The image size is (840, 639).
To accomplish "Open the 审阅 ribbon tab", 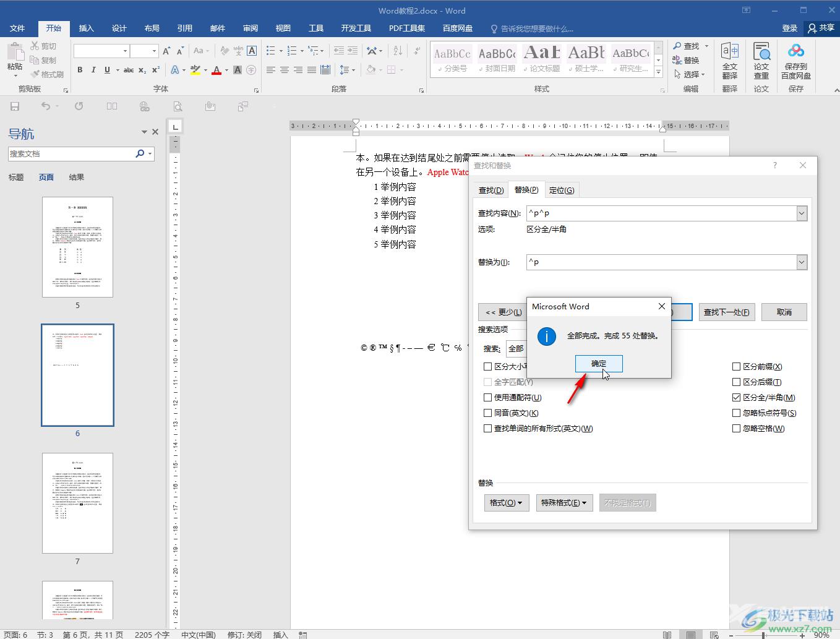I will [251, 28].
